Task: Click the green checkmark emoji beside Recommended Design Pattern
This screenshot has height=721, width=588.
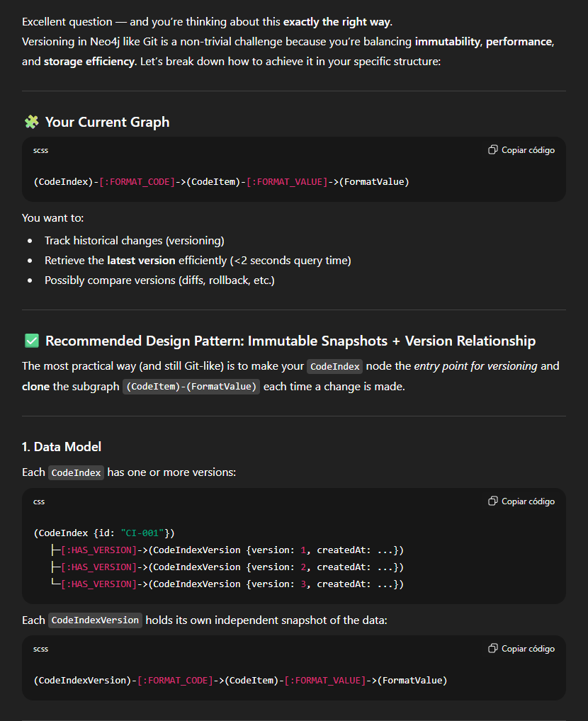Action: (x=31, y=341)
